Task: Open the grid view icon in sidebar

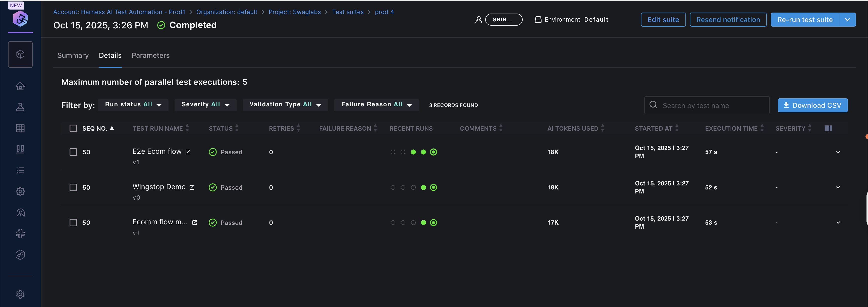Action: (20, 128)
